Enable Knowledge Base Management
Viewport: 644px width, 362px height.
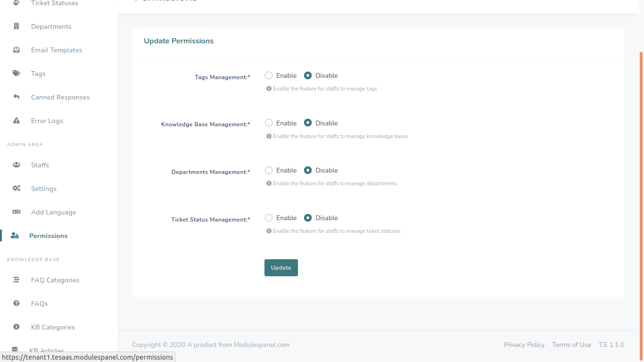click(x=268, y=123)
